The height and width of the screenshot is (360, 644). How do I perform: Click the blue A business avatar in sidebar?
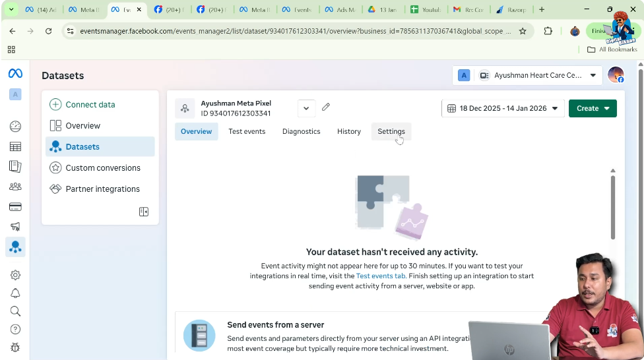click(15, 94)
